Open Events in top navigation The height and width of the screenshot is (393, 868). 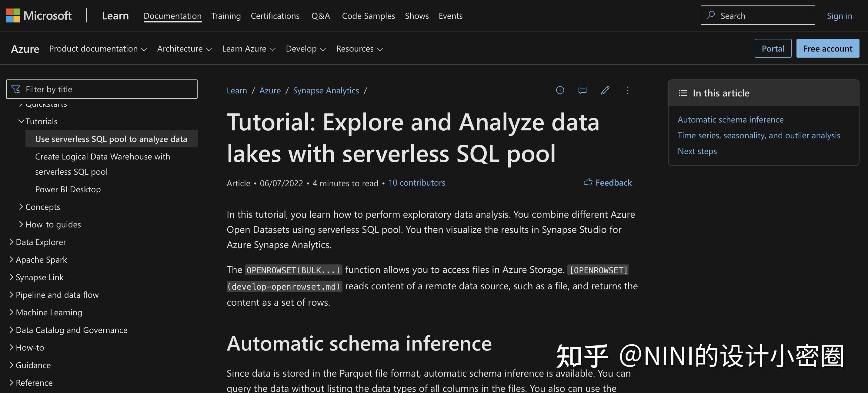coord(450,16)
